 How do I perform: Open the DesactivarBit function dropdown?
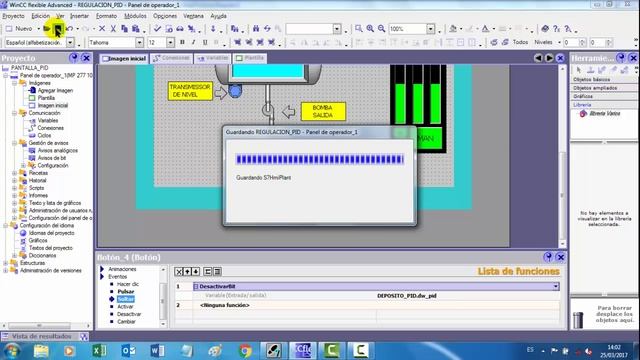click(x=556, y=287)
